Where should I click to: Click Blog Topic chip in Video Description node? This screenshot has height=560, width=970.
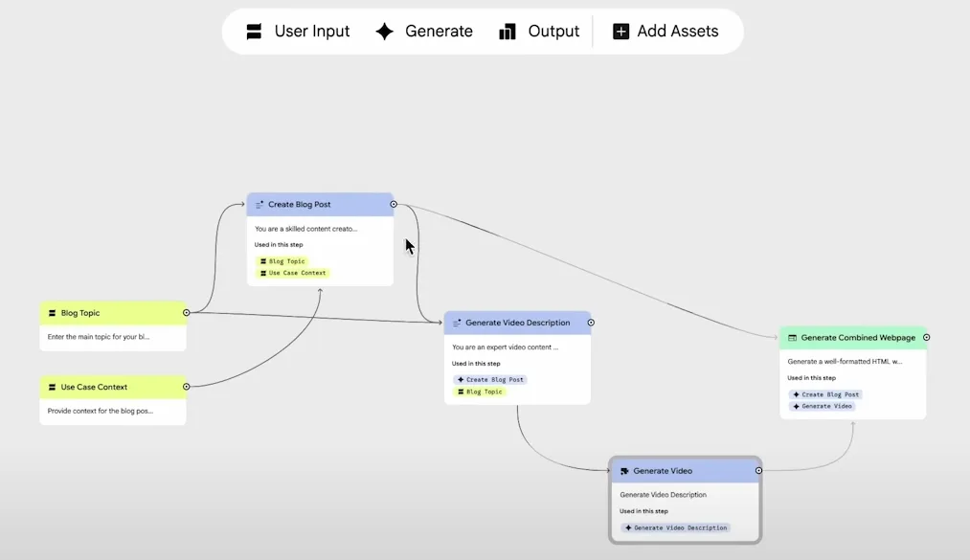[x=480, y=392]
